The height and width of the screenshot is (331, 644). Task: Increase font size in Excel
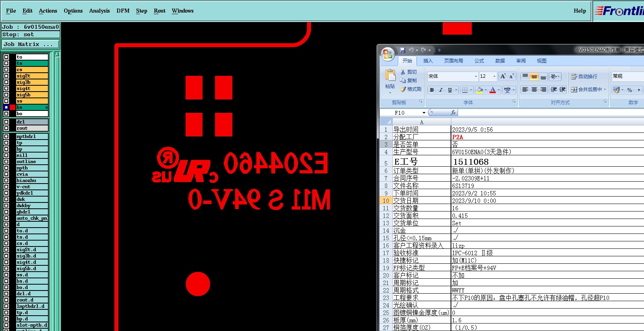503,76
